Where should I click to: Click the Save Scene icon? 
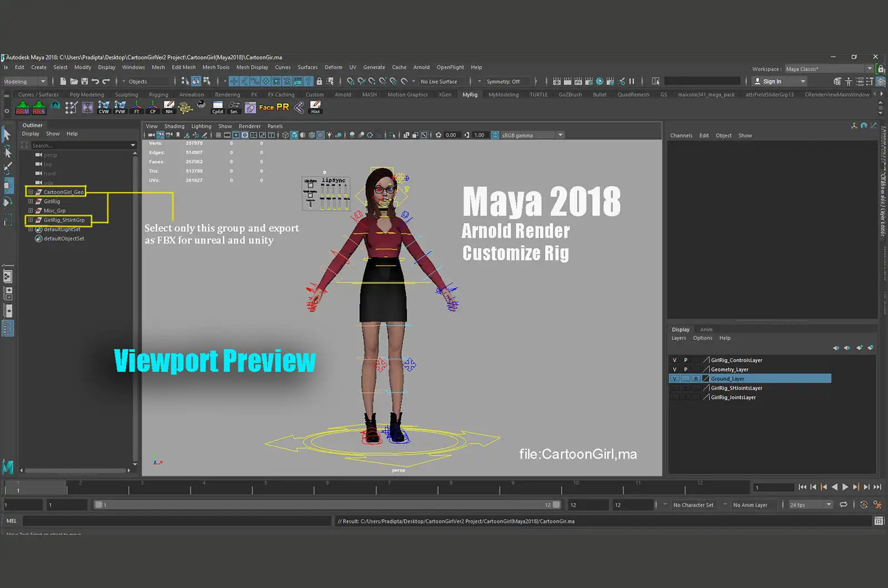pyautogui.click(x=84, y=82)
